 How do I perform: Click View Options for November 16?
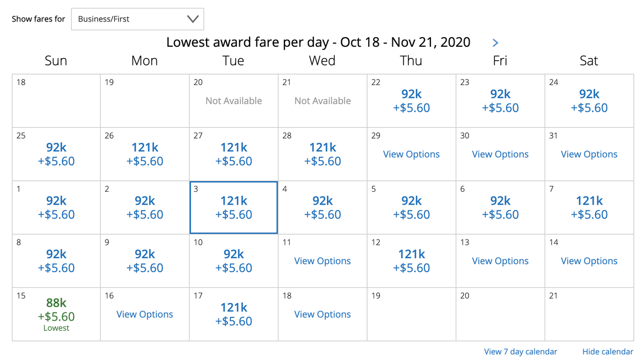[144, 314]
